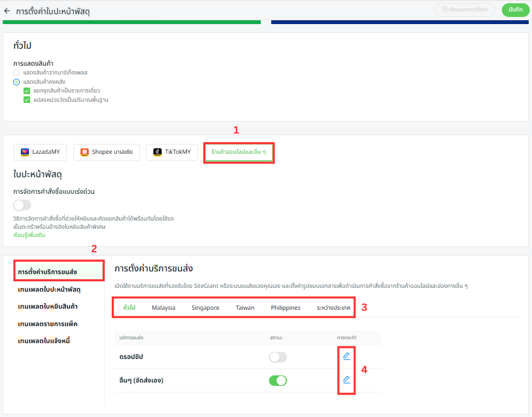
Task: Enable การจัดการคำสั่งซื้อแบบเร่งด่วน toggle
Action: 22,205
